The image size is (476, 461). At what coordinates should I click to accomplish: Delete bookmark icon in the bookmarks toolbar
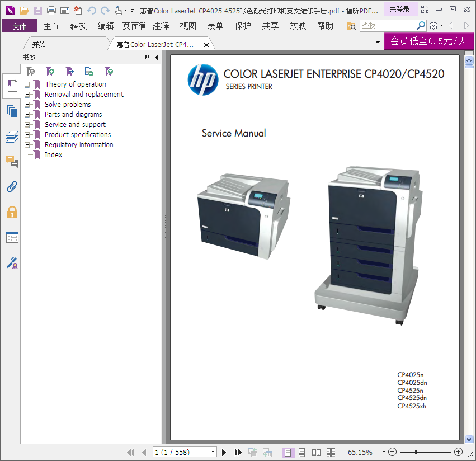coord(31,72)
